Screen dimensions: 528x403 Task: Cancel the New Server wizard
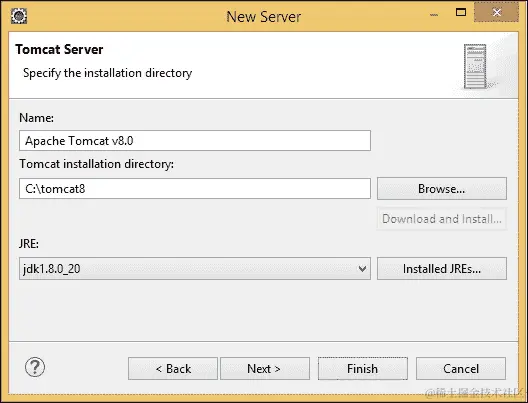point(461,369)
